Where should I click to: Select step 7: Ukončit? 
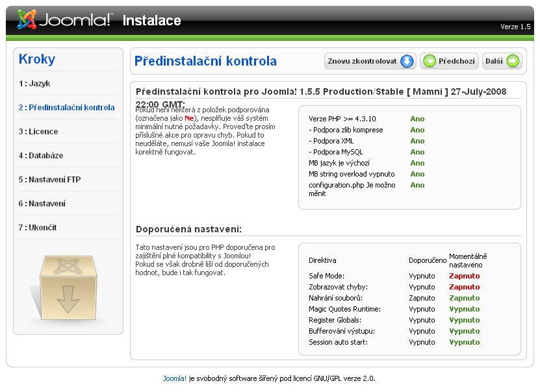[x=38, y=228]
